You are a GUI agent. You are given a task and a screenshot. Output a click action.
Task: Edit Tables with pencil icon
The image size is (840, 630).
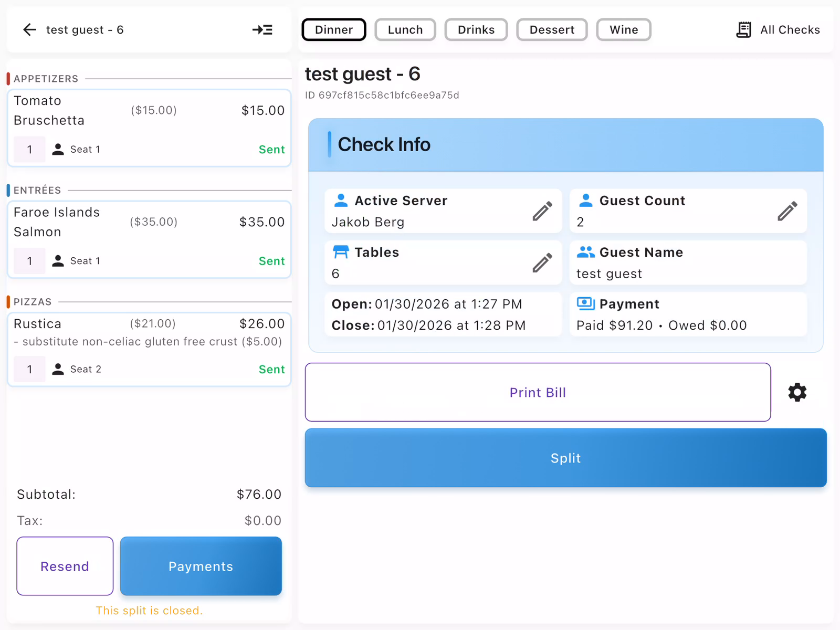pyautogui.click(x=542, y=262)
